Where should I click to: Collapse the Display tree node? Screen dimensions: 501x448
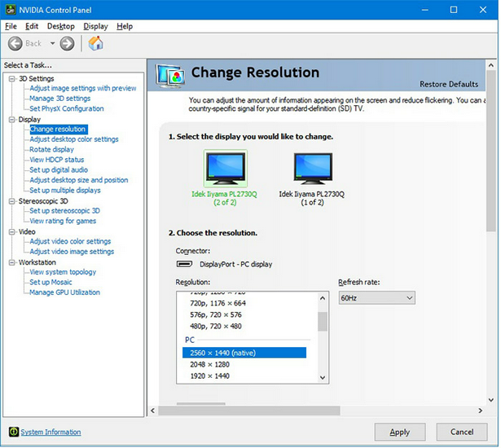click(x=12, y=120)
